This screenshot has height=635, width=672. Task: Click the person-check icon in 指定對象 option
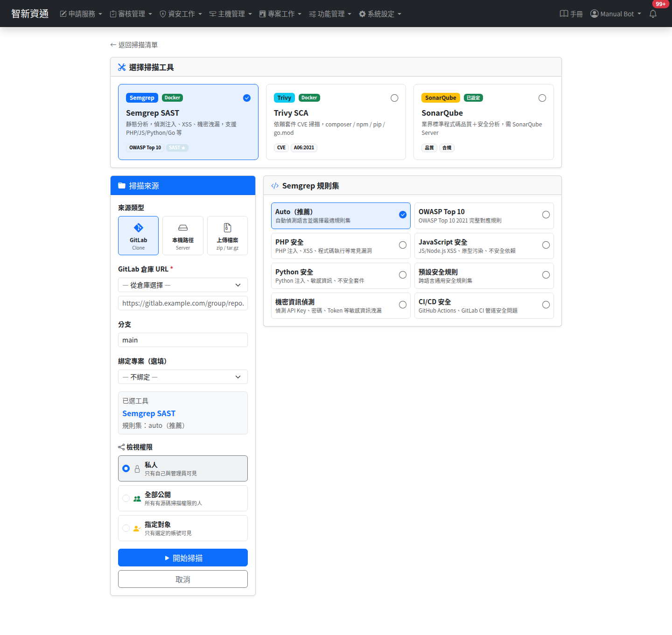click(137, 529)
